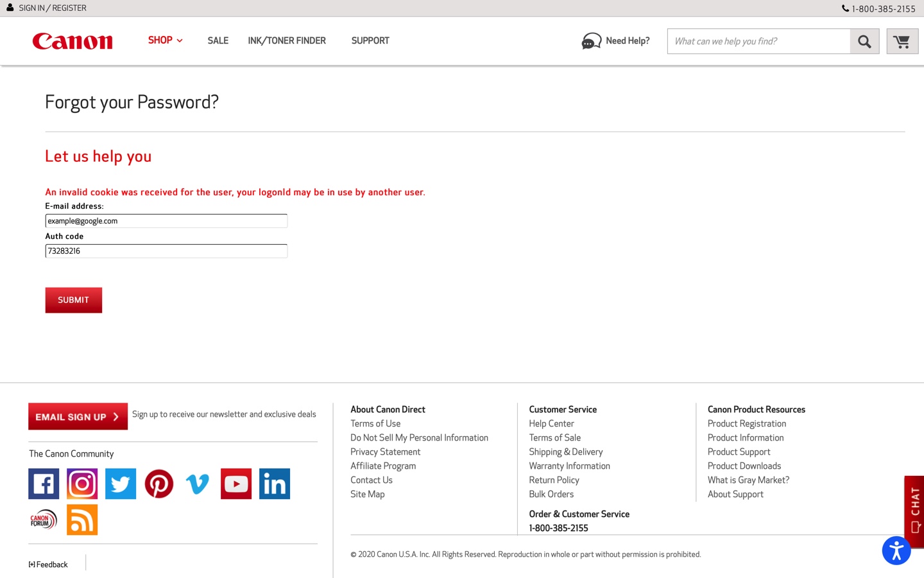Viewport: 924px width, 578px height.
Task: Open the Canon Forum icon
Action: (44, 520)
